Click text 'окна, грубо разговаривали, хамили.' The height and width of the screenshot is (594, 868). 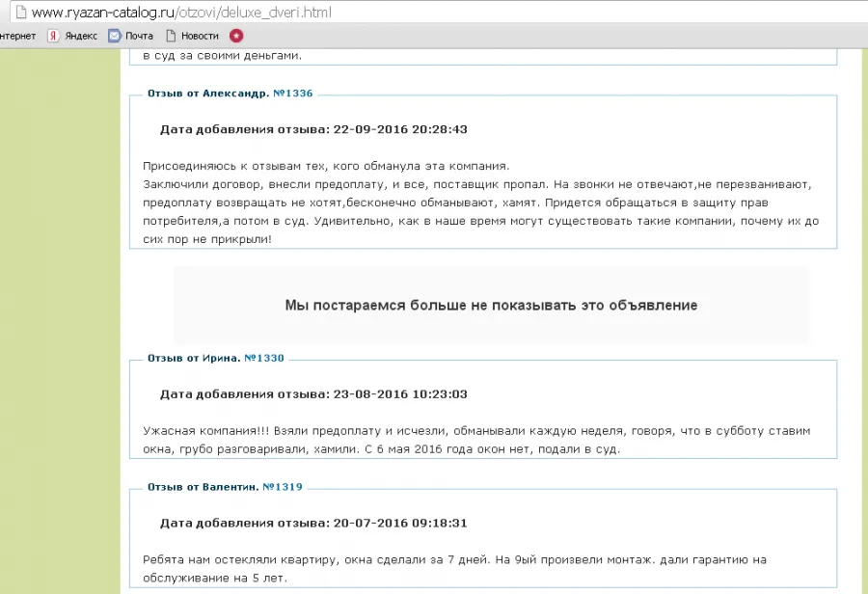tap(250, 449)
